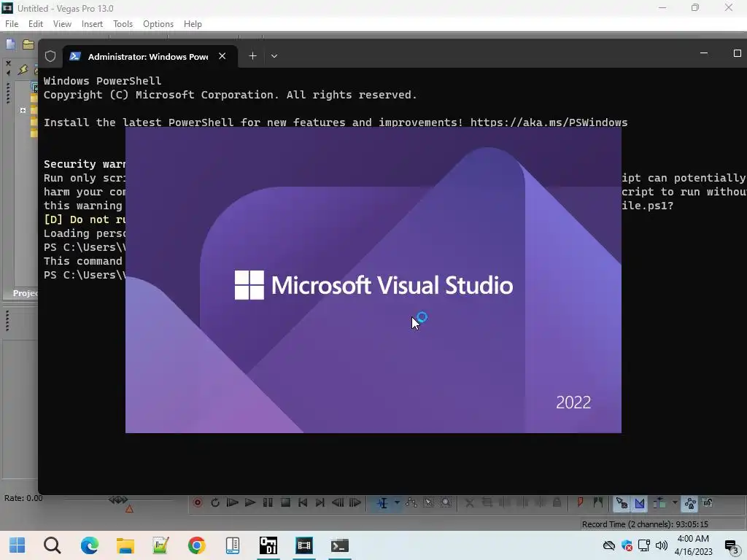Viewport: 747px width, 560px height.
Task: Toggle Ignore Event Grouping in Vegas
Action: coord(708,502)
